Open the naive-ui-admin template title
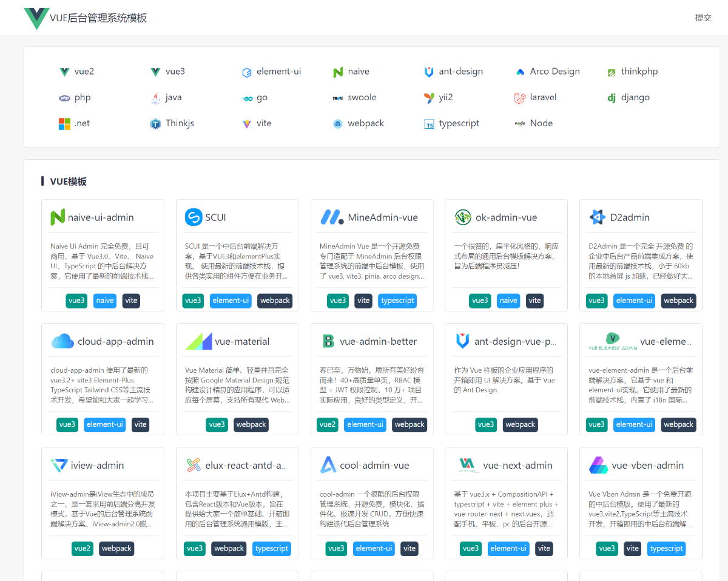Image resolution: width=728 pixels, height=581 pixels. tap(101, 217)
